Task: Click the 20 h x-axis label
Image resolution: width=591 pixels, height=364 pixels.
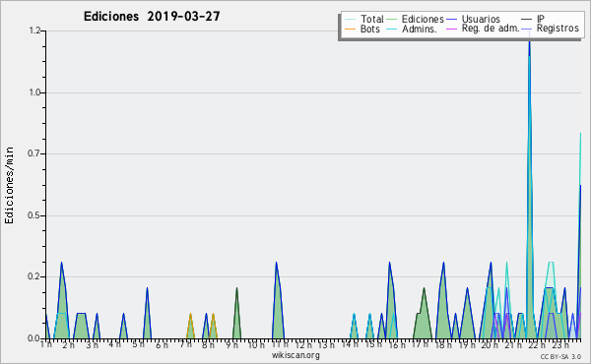Action: (490, 344)
